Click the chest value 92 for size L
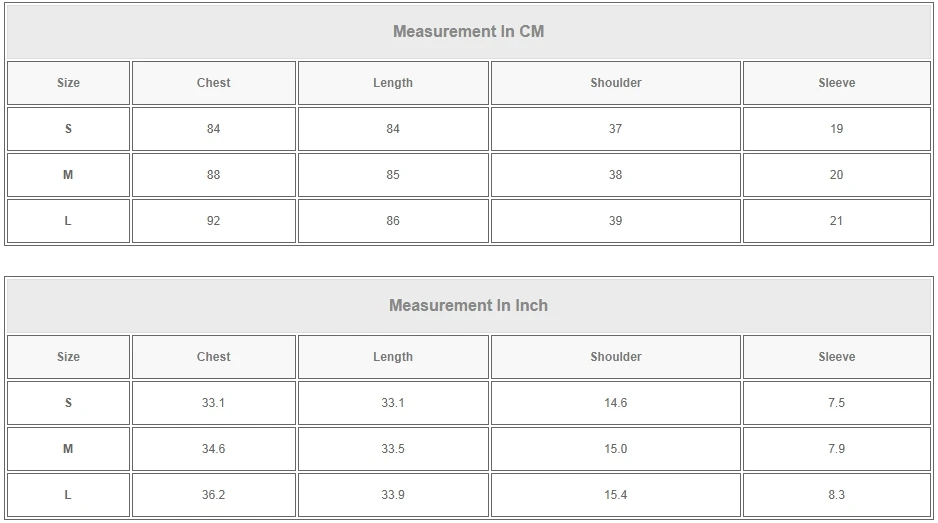Screen dimensions: 938x523 coord(213,221)
